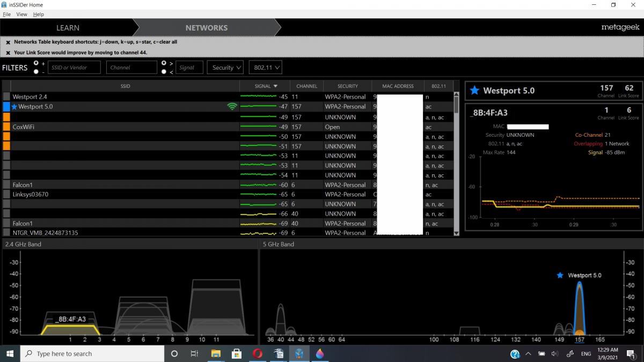This screenshot has width=644, height=362.
Task: Type in the SSID or Vendor filter field
Action: 74,68
